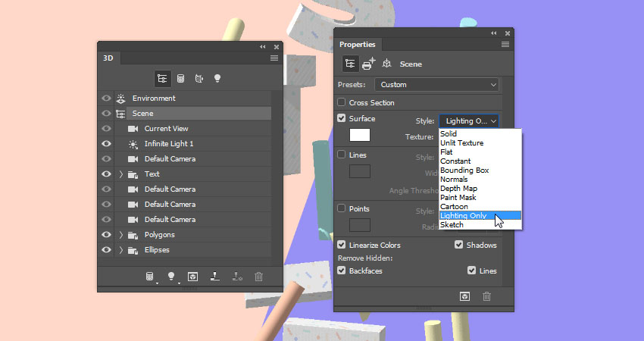Click the Render icon at bottom of Properties

(464, 296)
